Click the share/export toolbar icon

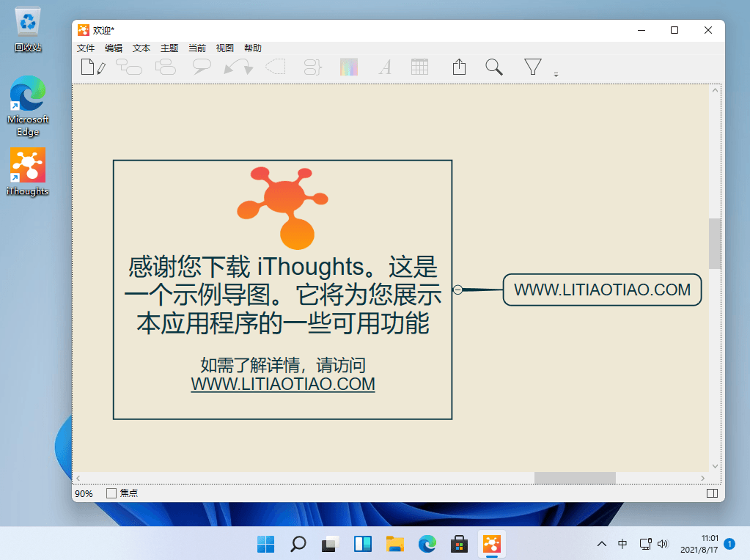tap(459, 67)
